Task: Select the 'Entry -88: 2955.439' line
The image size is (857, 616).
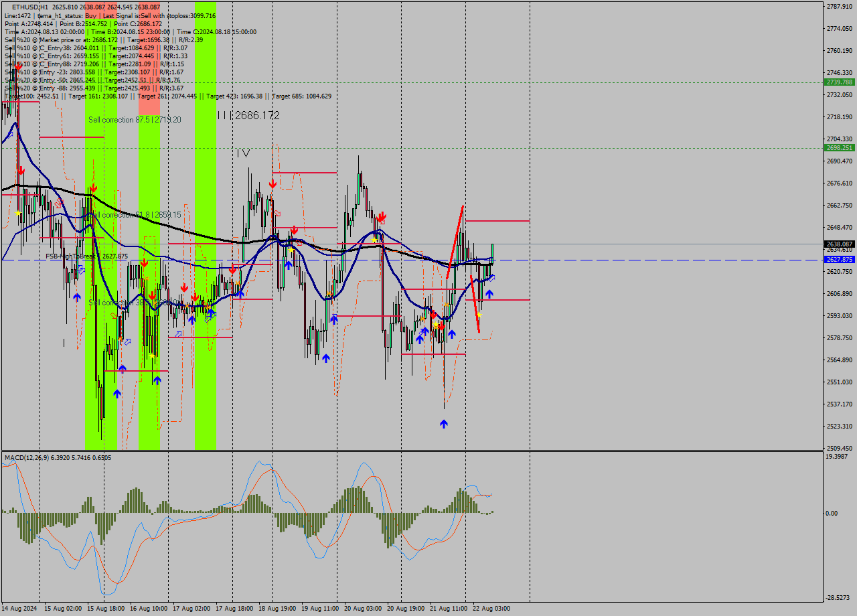Action: (94, 88)
